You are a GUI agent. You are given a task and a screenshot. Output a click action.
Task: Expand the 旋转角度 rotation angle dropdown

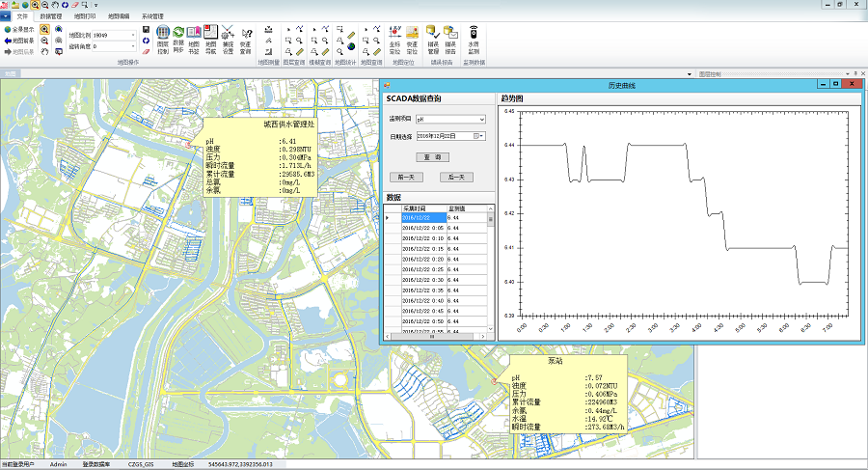[x=131, y=46]
